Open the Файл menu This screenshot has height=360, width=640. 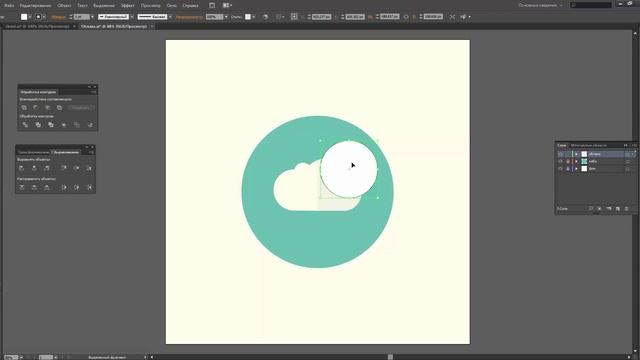click(x=9, y=5)
